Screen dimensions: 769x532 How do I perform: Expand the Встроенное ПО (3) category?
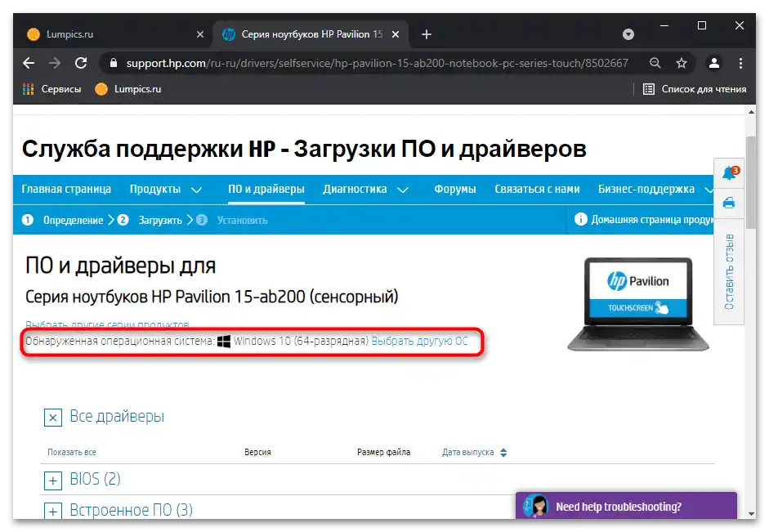(x=53, y=511)
